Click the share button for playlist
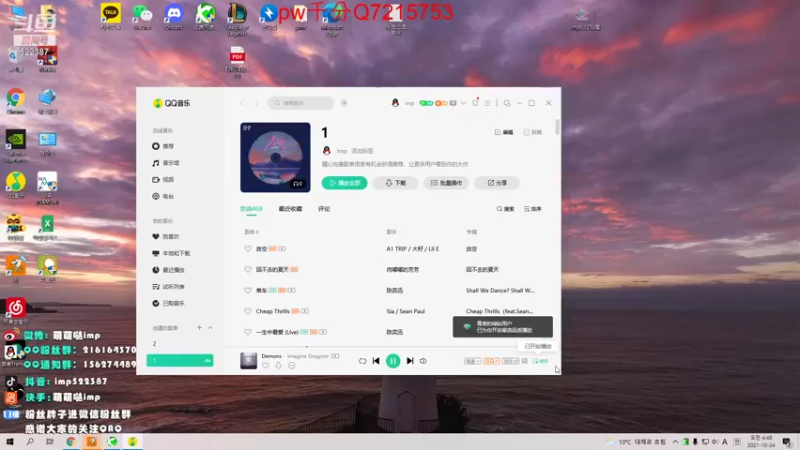800x450 pixels. coord(497,183)
